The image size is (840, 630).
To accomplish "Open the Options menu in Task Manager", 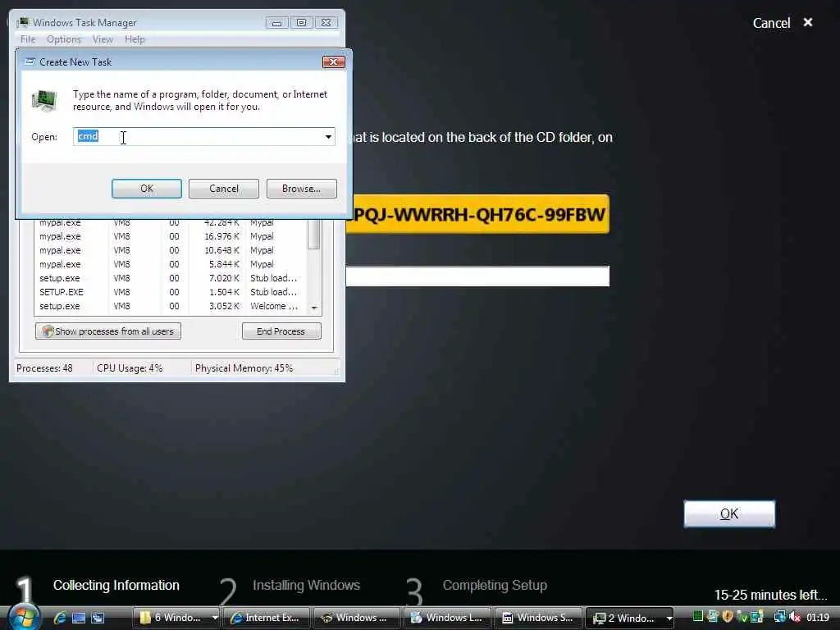I will pos(64,39).
